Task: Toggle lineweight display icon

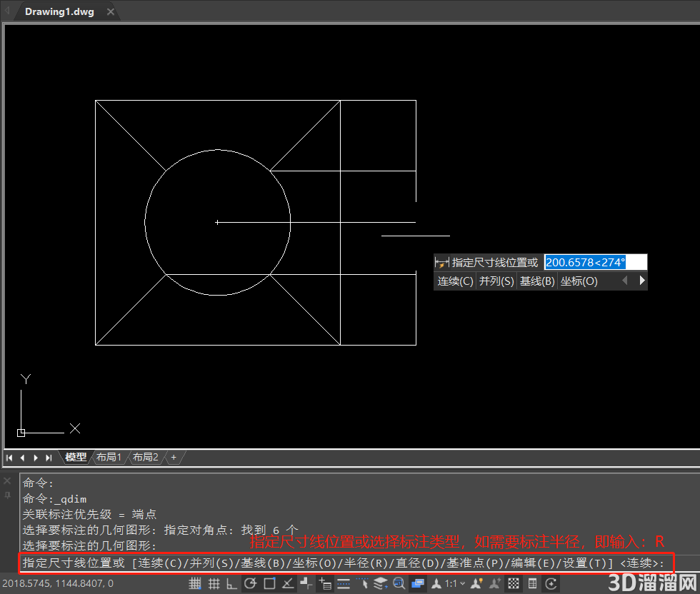Action: coord(344,583)
